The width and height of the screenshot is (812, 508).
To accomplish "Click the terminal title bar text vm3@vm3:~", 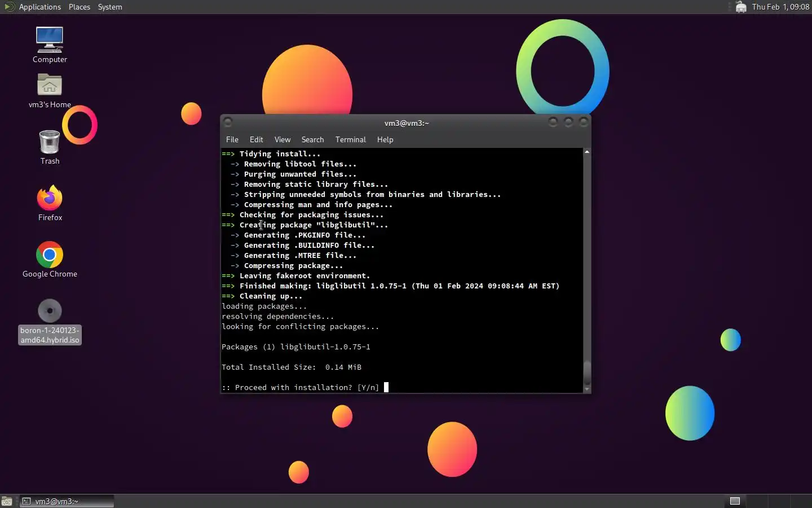I will 407,123.
